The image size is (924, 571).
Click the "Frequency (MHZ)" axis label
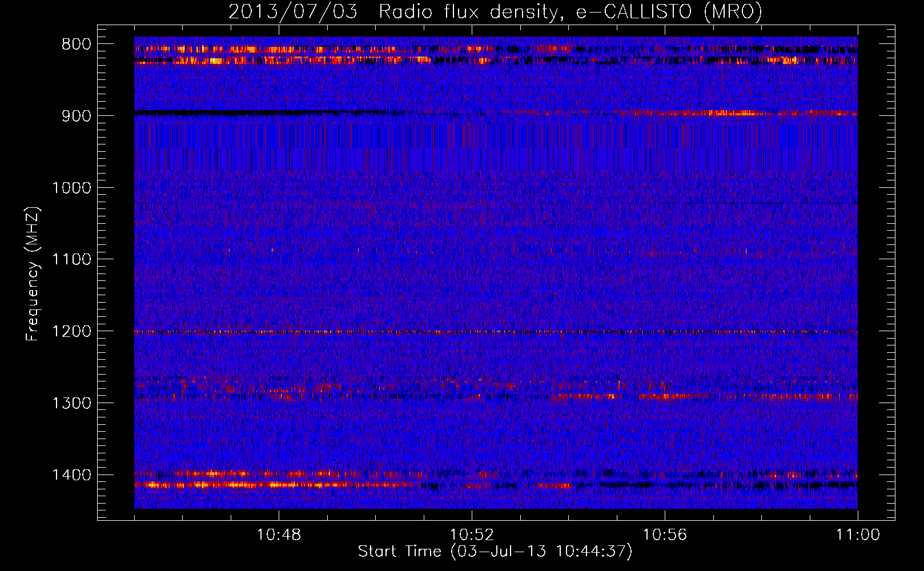click(x=33, y=274)
